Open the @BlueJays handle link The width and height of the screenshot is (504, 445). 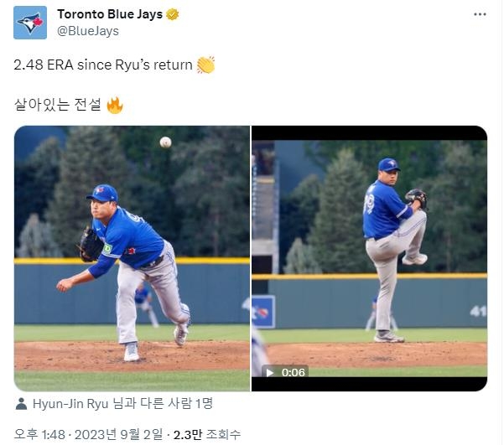(x=88, y=31)
